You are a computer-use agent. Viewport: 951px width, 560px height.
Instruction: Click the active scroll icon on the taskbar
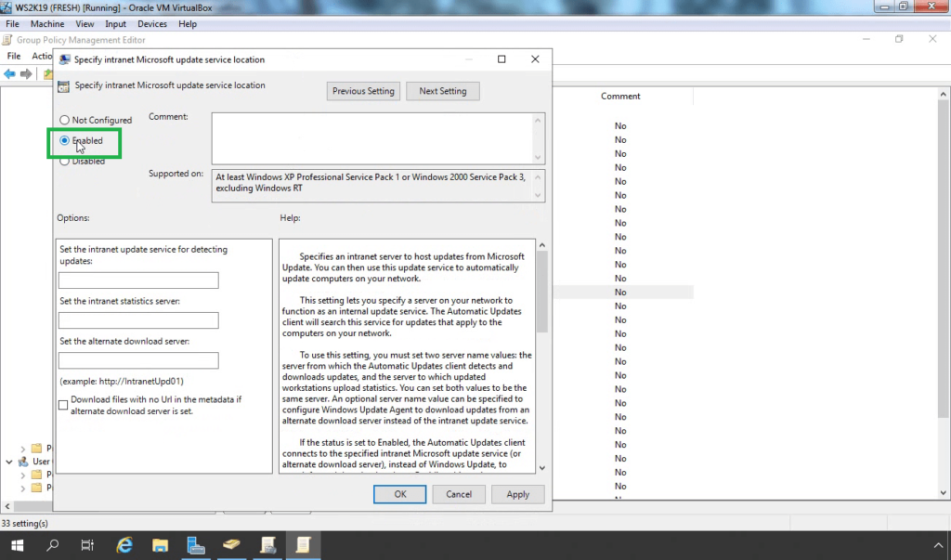(x=304, y=545)
